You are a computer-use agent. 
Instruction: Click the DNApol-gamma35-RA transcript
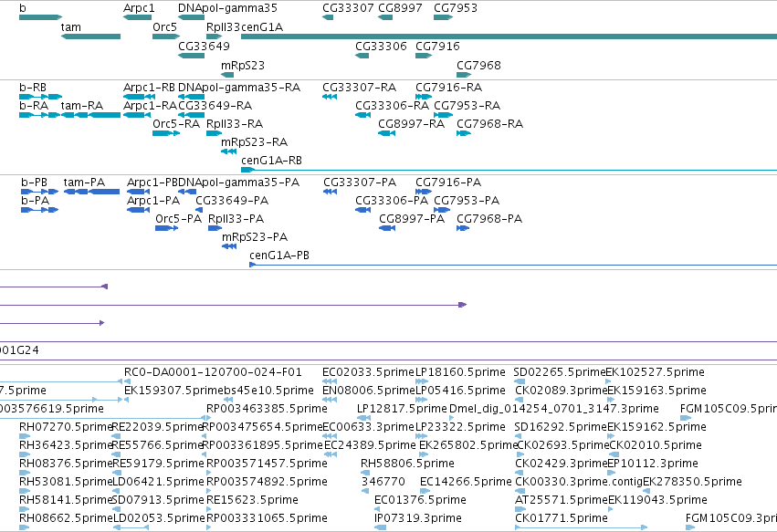tap(191, 97)
